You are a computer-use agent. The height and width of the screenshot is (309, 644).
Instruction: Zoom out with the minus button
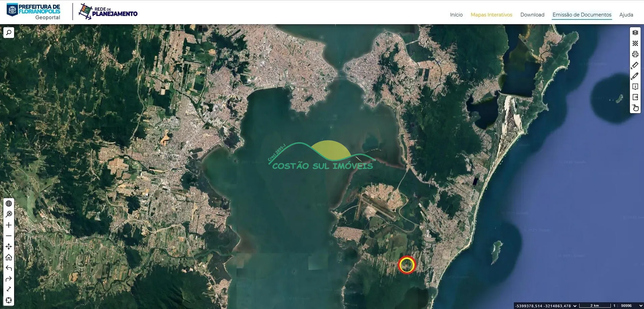pyautogui.click(x=9, y=236)
